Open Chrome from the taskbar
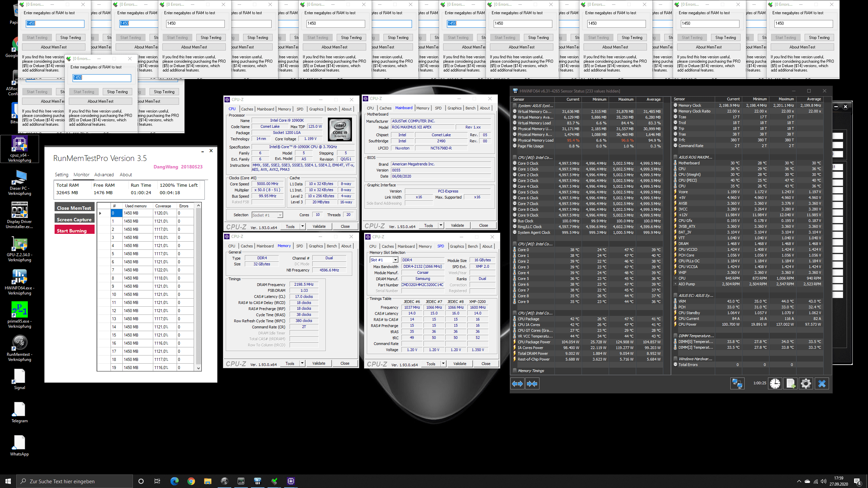Viewport: 868px width, 488px height. tap(191, 481)
